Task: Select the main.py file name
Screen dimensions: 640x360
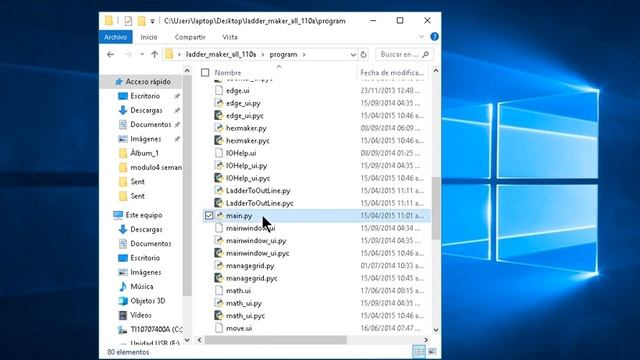Action: point(239,216)
